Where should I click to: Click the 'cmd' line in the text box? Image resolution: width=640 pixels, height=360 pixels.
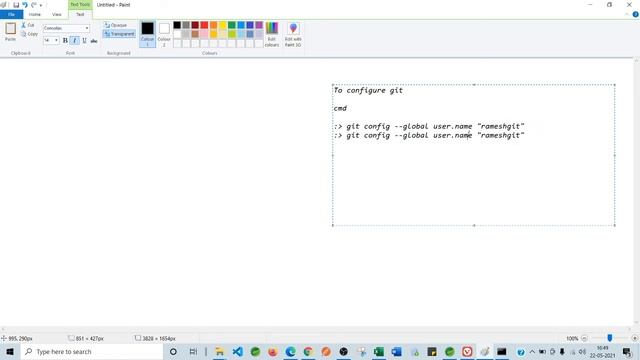pyautogui.click(x=340, y=108)
